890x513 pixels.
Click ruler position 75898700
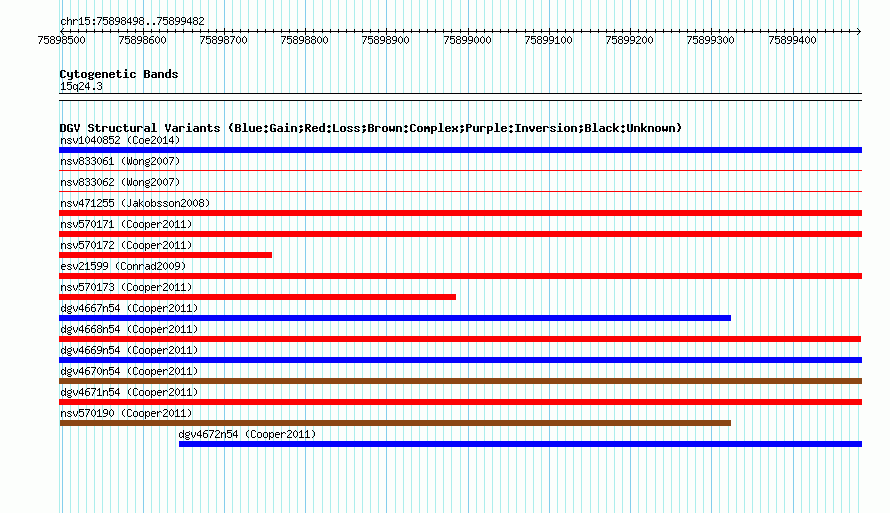point(224,40)
